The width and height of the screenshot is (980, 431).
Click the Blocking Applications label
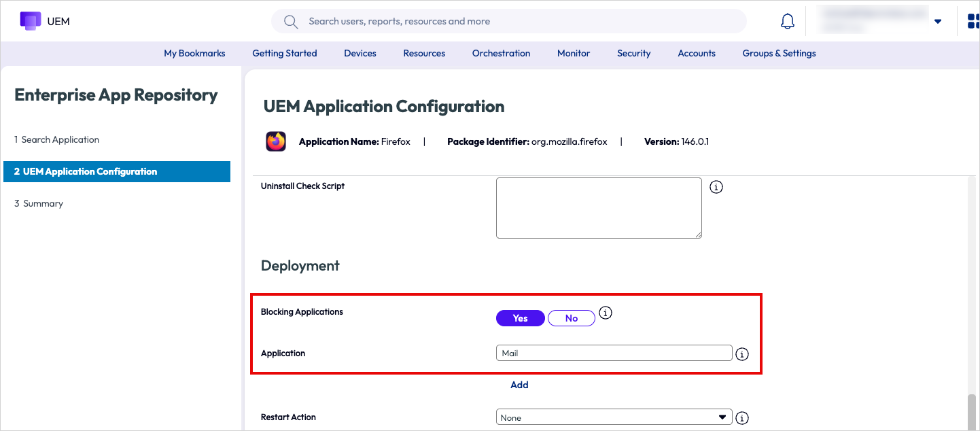point(302,312)
